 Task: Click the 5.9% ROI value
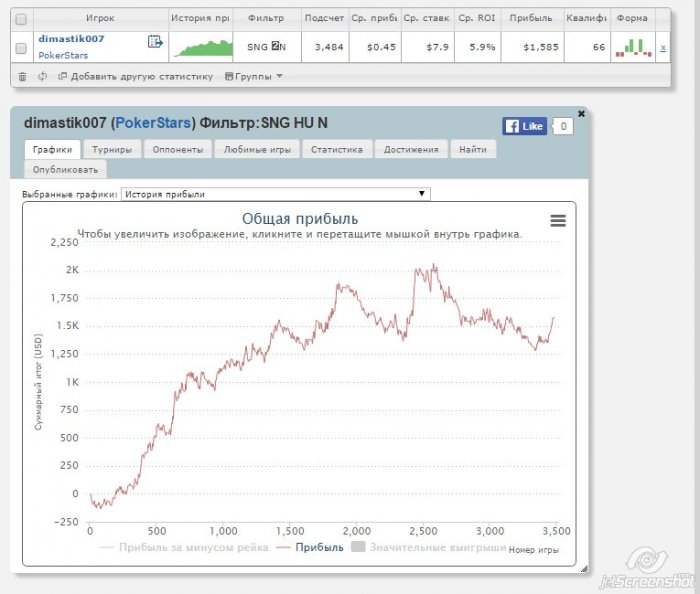(x=482, y=47)
